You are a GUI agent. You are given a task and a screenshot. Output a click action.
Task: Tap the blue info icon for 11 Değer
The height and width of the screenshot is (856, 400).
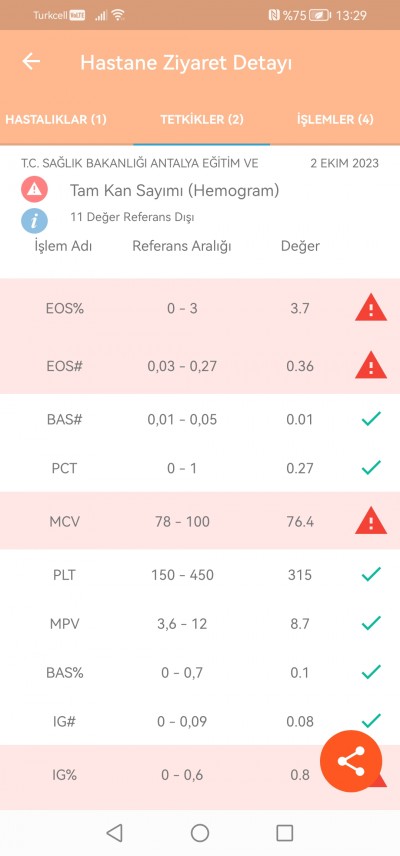(34, 221)
